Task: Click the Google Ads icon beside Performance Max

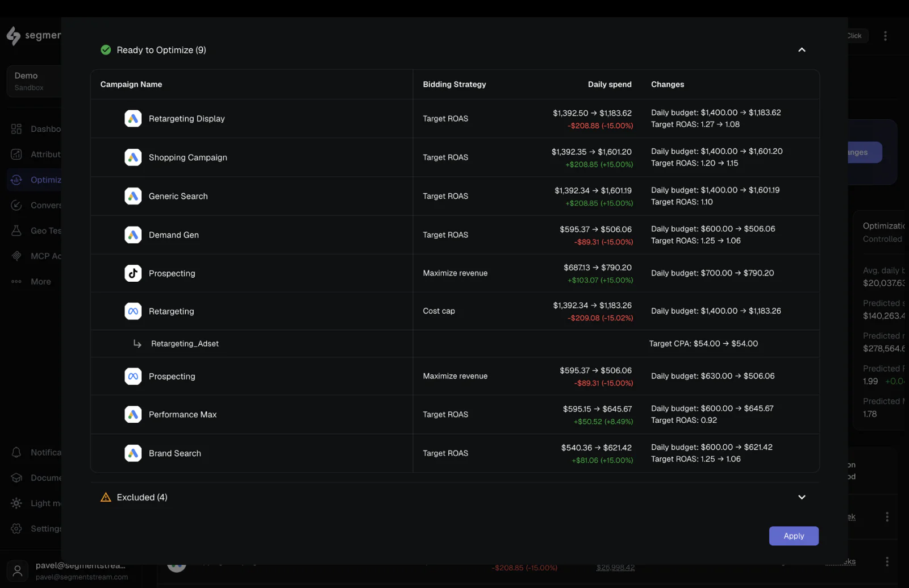Action: [133, 415]
